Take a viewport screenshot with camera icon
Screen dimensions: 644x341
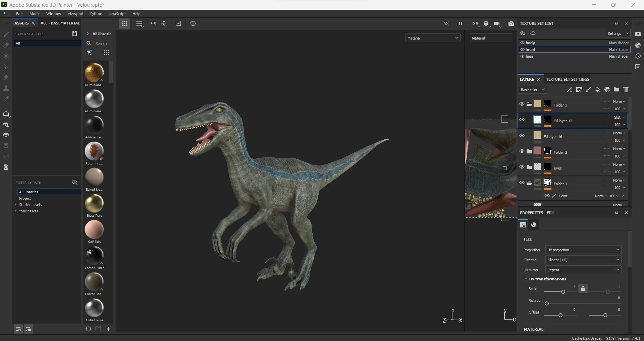511,23
